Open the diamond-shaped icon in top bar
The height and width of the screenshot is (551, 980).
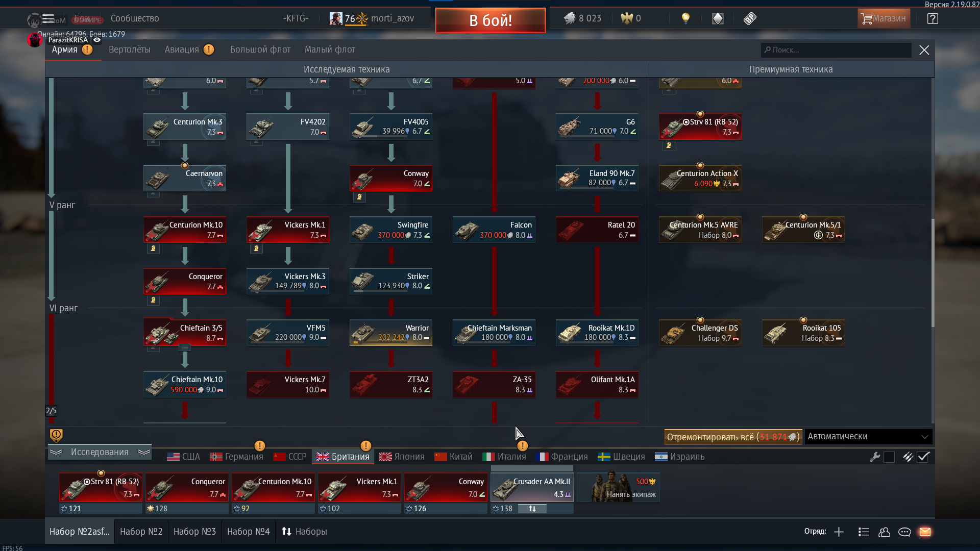click(718, 19)
